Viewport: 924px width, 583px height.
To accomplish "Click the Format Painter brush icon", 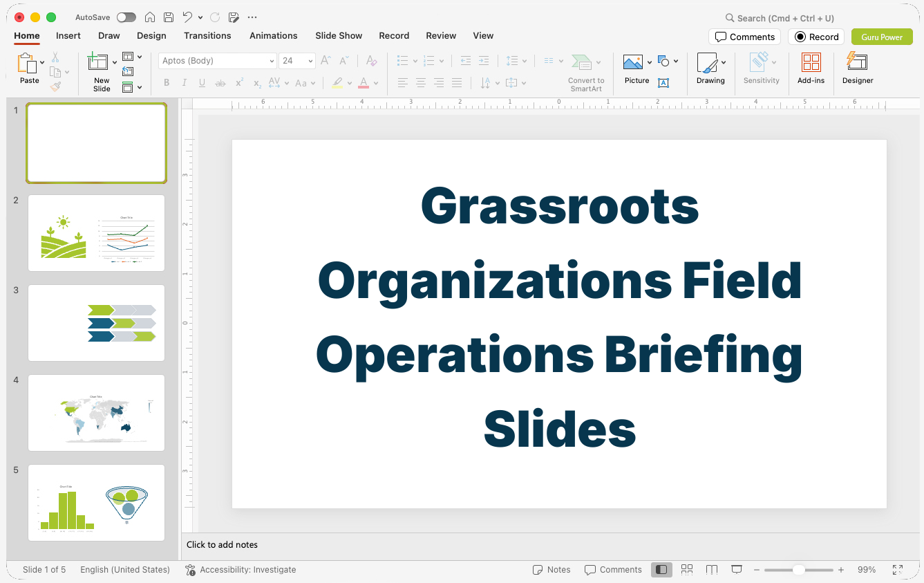I will [x=55, y=86].
